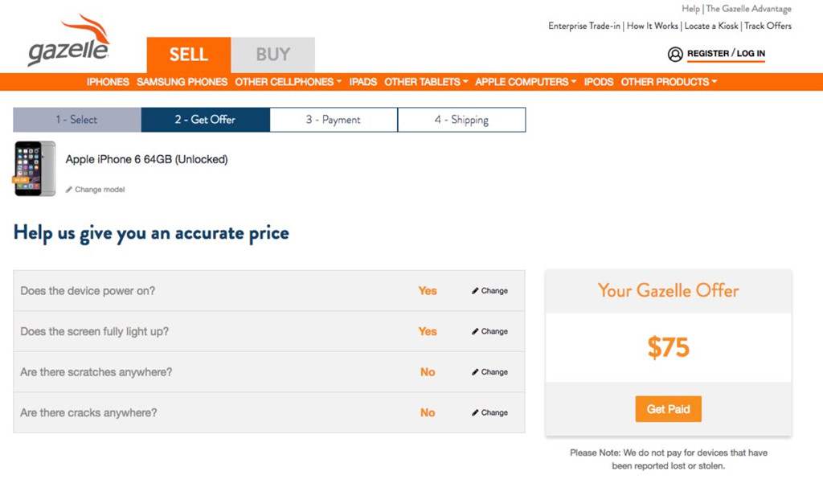Select the SELL tab
Viewport: 823px width, 504px height.
pos(187,55)
